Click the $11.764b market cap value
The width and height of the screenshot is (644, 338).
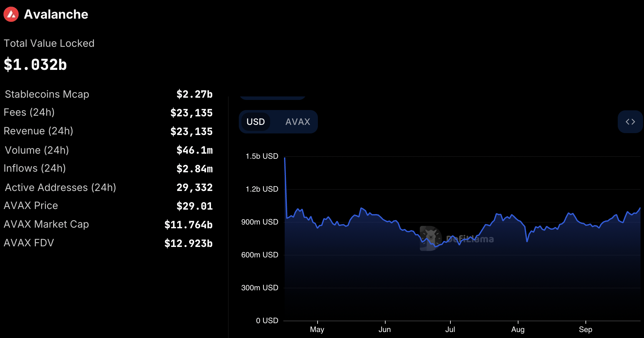coord(189,225)
